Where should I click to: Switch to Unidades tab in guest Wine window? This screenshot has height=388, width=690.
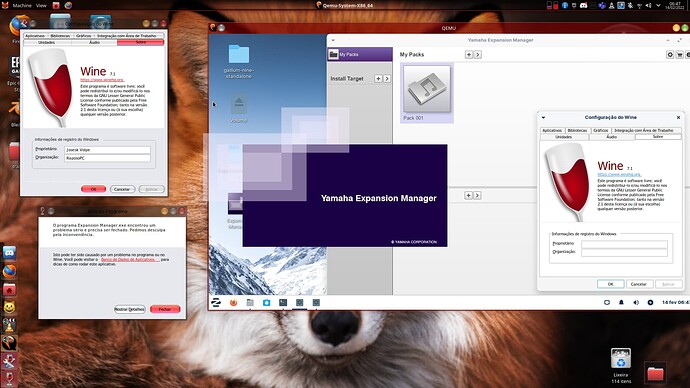coord(563,137)
